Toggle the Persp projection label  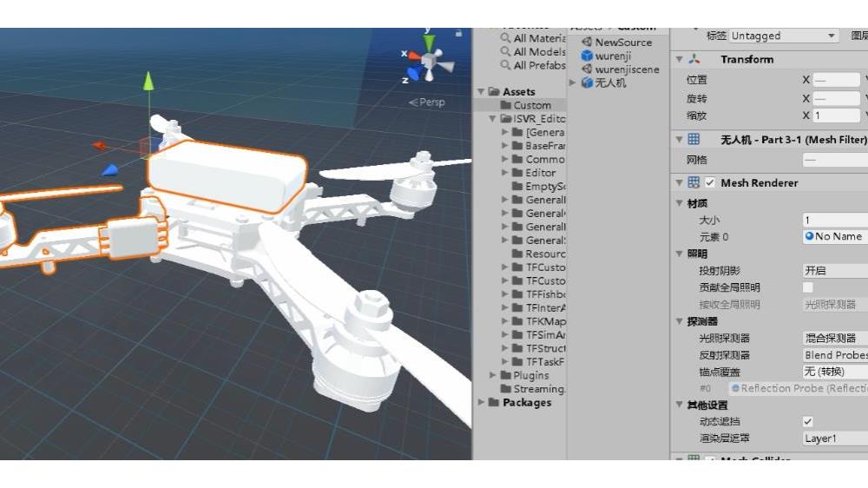427,102
